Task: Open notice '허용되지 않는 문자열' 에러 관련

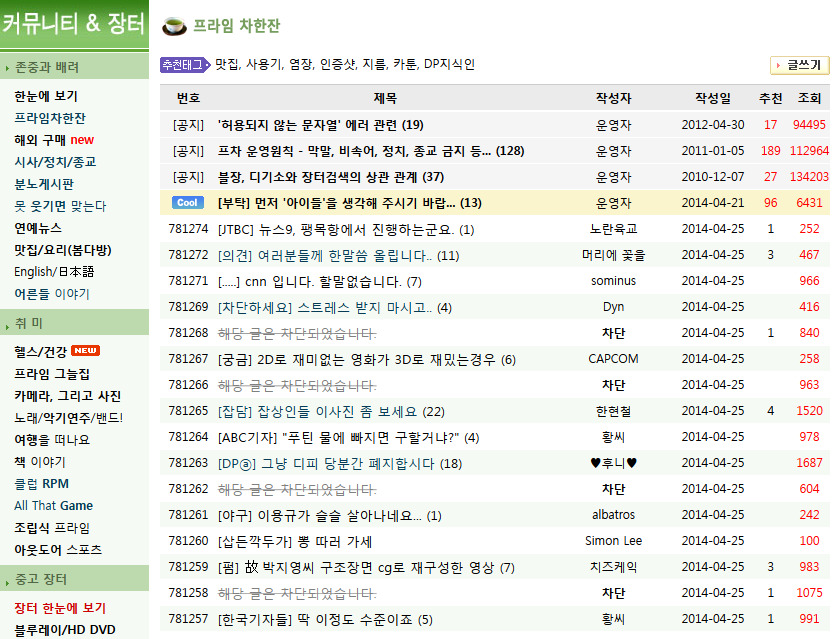Action: (x=320, y=125)
